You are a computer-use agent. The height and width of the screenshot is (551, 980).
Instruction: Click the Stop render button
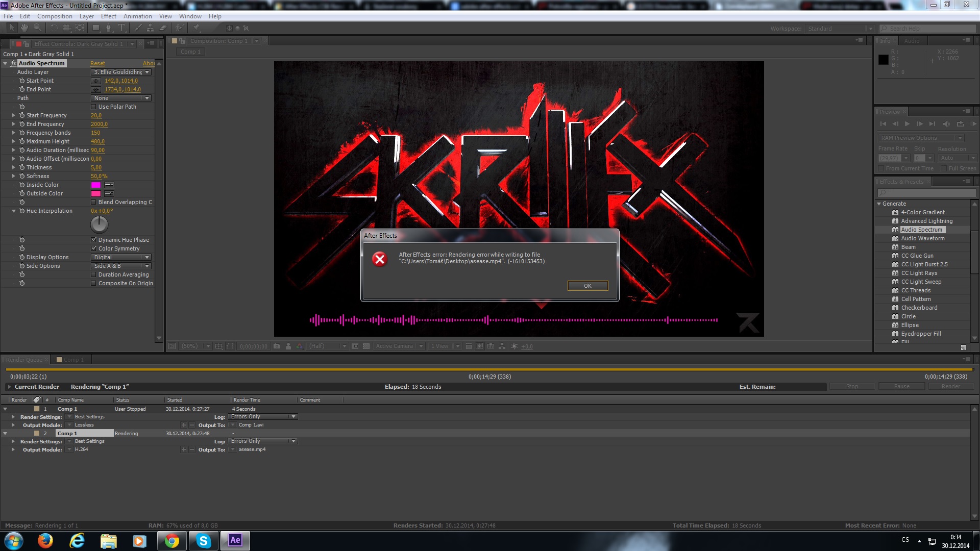click(852, 387)
